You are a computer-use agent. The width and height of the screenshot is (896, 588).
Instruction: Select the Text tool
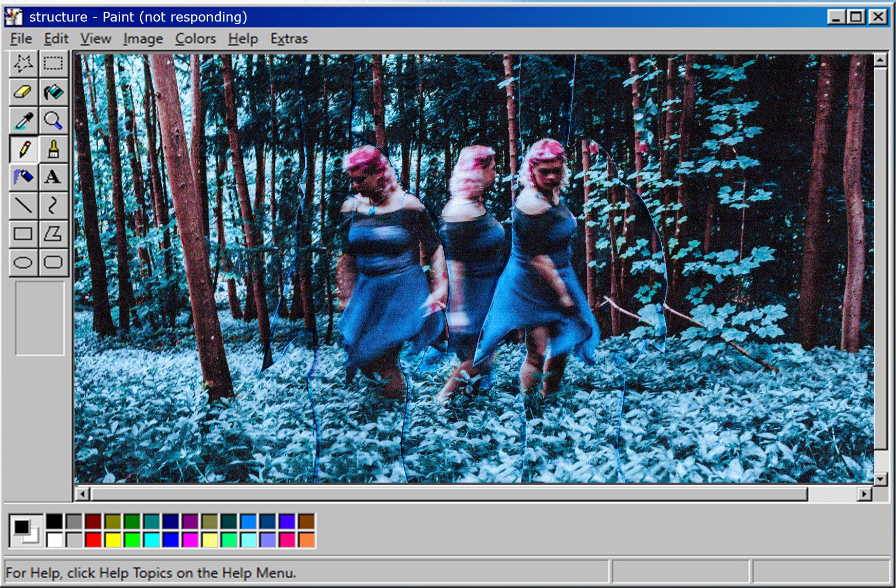(53, 178)
